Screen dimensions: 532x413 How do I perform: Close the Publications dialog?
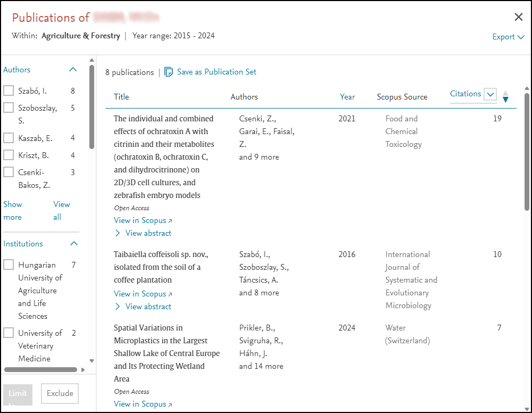[x=518, y=17]
